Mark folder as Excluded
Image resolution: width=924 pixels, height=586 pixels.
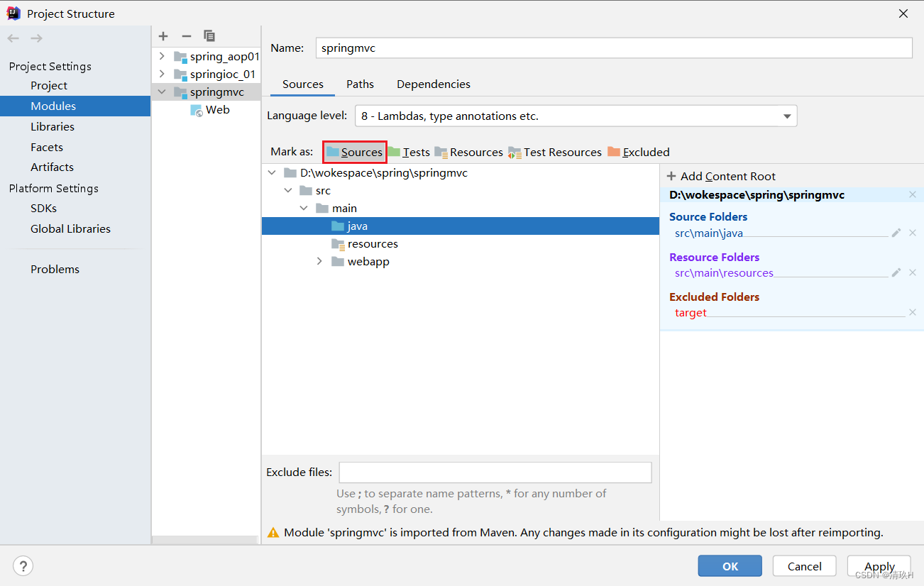pos(639,152)
